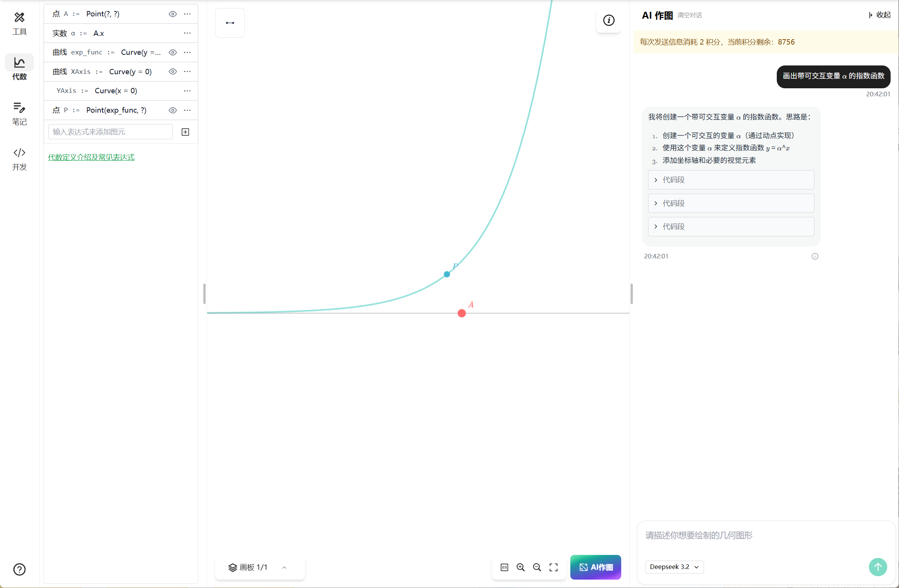Click the zoom in magnifier icon

[x=521, y=567]
